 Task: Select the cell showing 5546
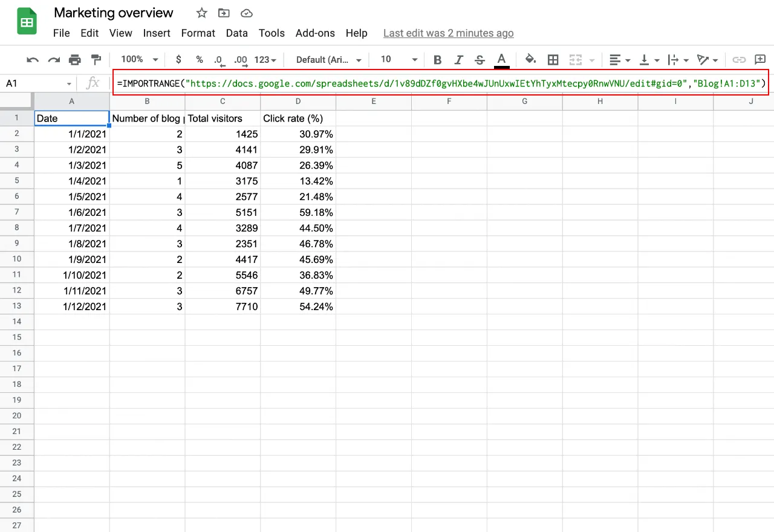[x=223, y=275]
